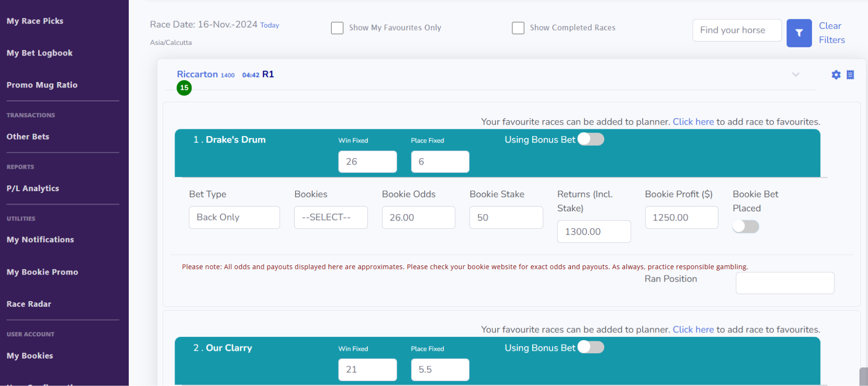
Task: Click the race notes document icon
Action: point(850,75)
